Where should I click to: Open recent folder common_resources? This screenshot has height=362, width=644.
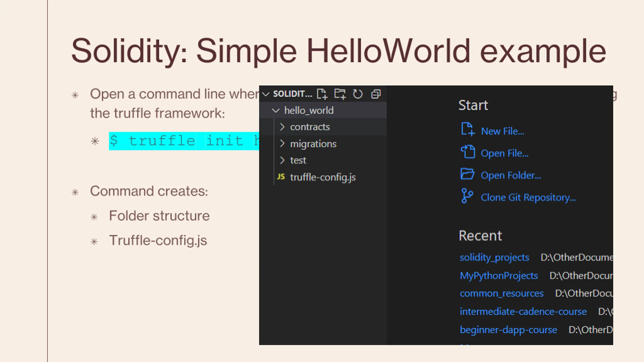click(502, 294)
